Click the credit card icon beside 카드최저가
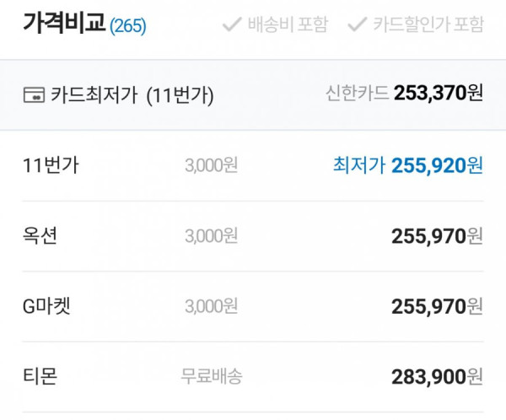506x420 pixels. [34, 95]
